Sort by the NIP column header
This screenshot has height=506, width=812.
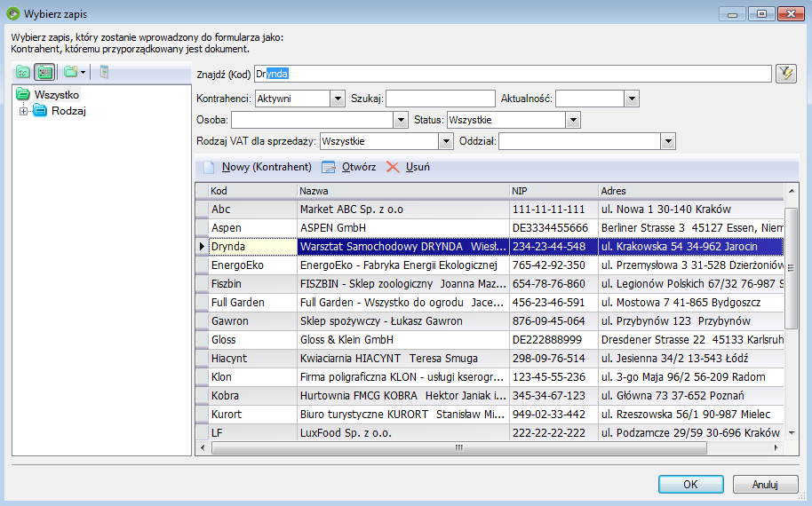tap(553, 191)
